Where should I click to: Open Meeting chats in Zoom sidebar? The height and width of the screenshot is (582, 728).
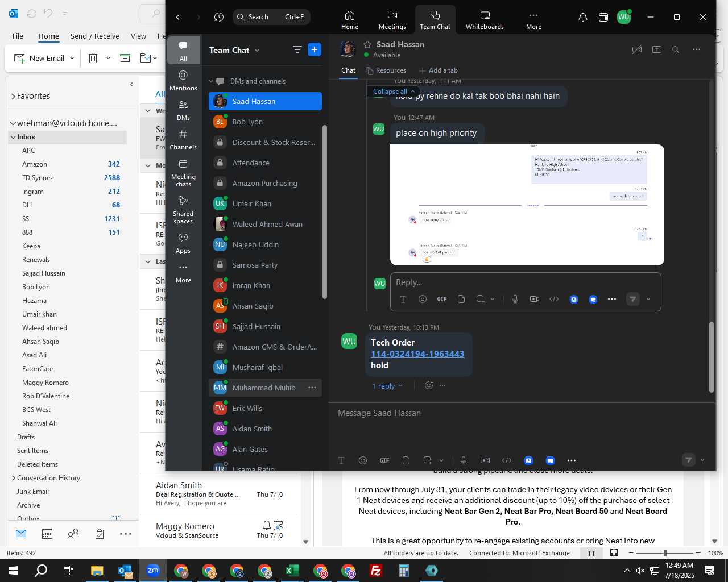(183, 173)
